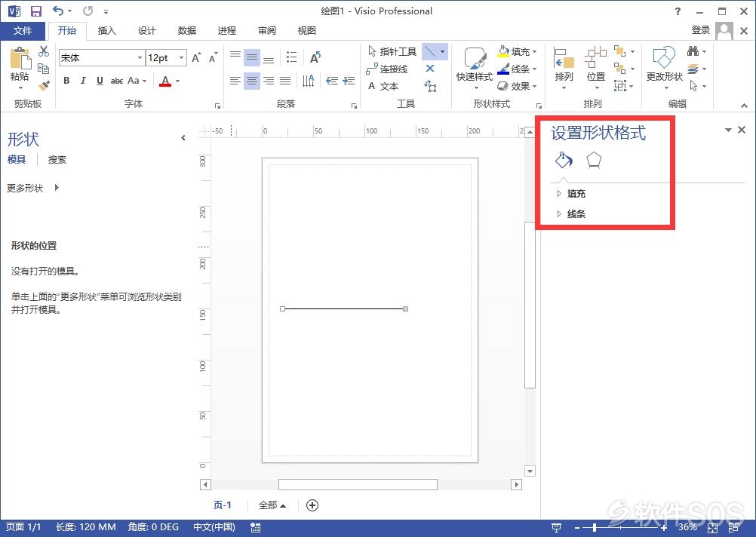Click Change Shape 更改形状 button
The height and width of the screenshot is (537, 756).
click(665, 69)
